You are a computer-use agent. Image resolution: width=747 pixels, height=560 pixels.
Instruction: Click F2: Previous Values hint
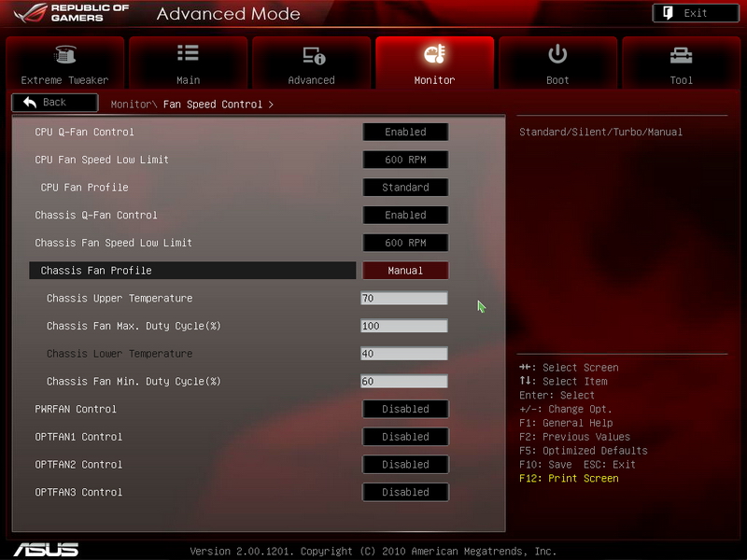(574, 437)
